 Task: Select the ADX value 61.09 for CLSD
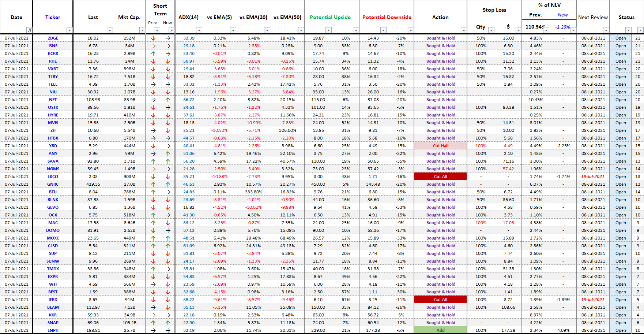[189, 246]
